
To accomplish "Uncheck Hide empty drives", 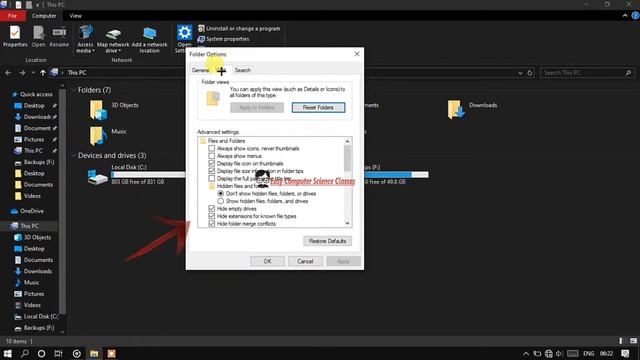I will pos(211,209).
